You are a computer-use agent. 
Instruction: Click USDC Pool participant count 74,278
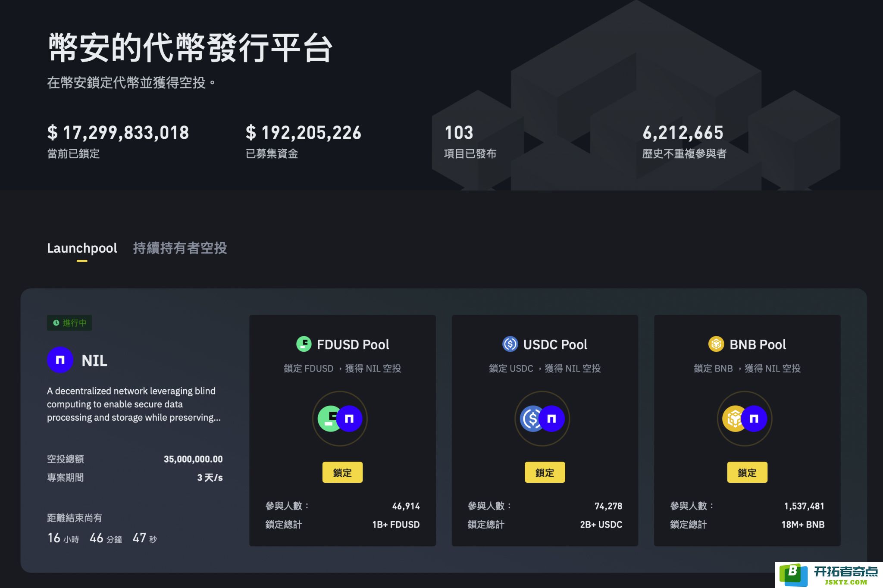pyautogui.click(x=608, y=506)
